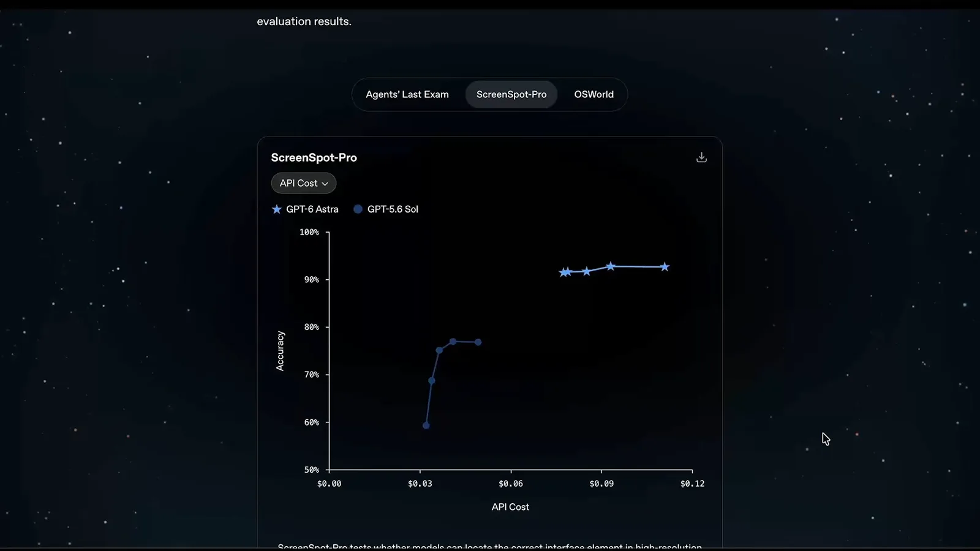The width and height of the screenshot is (980, 551).
Task: Click the $0.12 x-axis tick label
Action: click(692, 484)
